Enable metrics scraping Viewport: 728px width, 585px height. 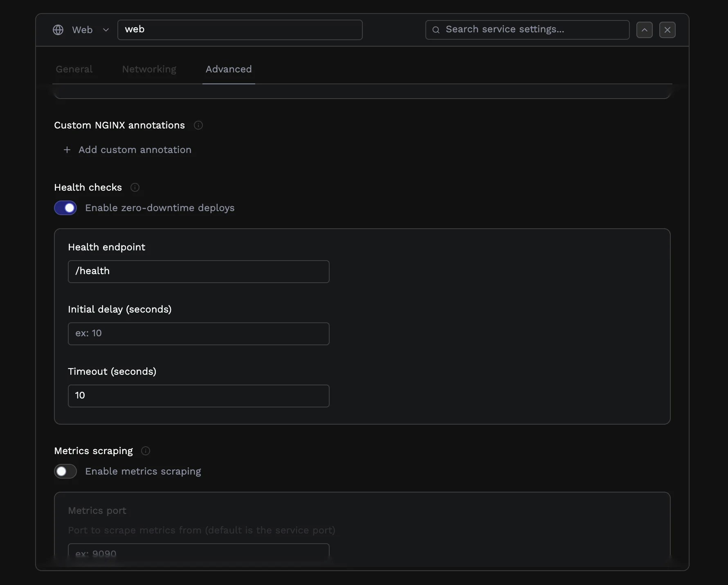coord(65,471)
